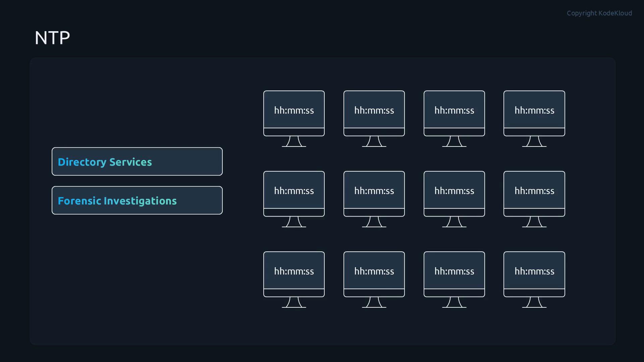The height and width of the screenshot is (362, 644).
Task: Click the stand of the top-left monitor
Action: [x=294, y=141]
